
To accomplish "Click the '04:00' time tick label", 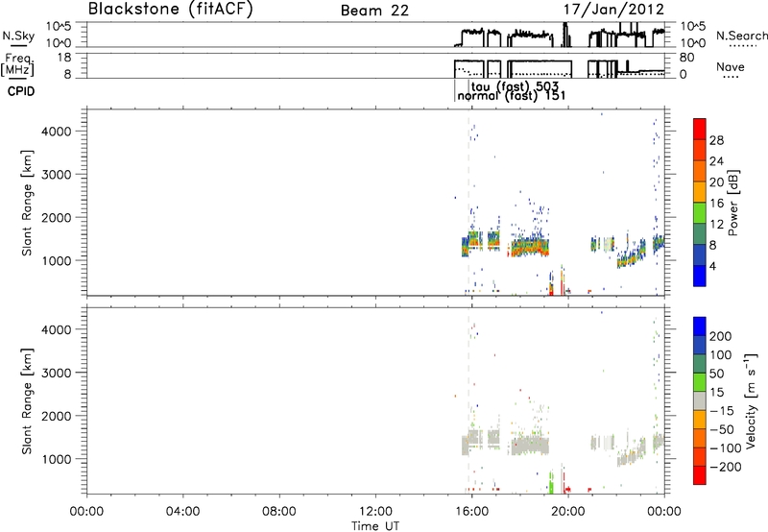I will pos(183,512).
